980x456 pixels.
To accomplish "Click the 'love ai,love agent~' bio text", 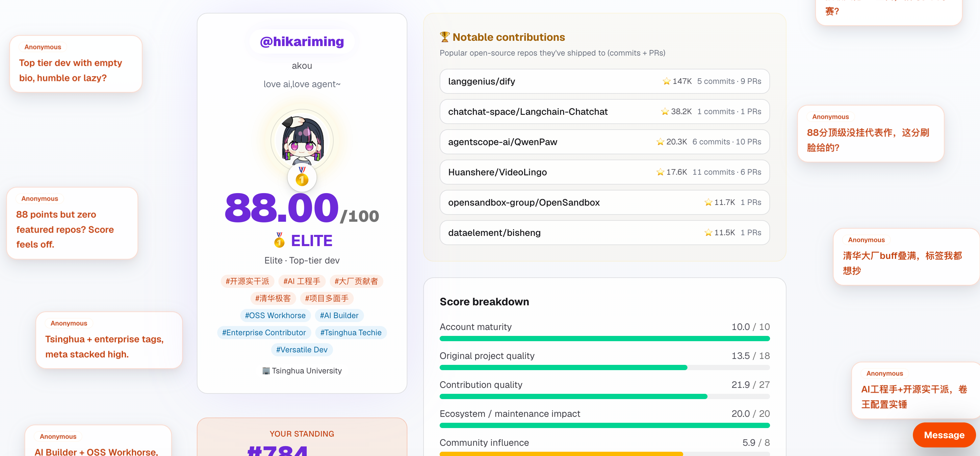I will click(x=302, y=84).
